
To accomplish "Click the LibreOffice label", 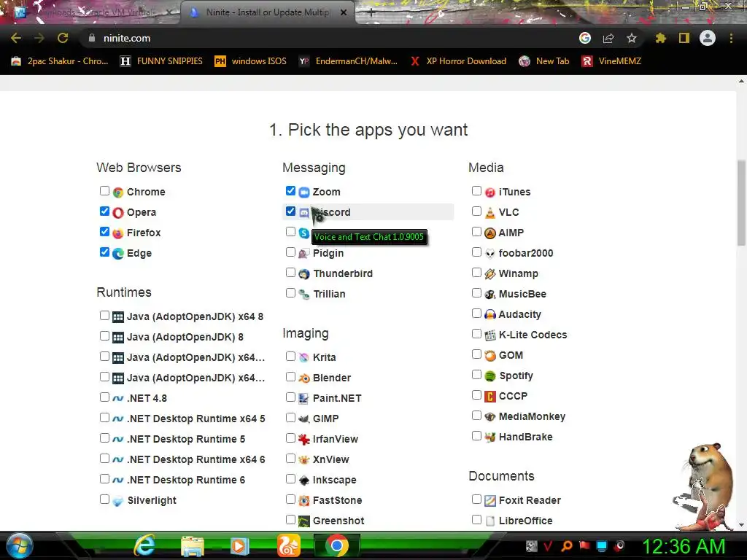I will click(x=525, y=521).
